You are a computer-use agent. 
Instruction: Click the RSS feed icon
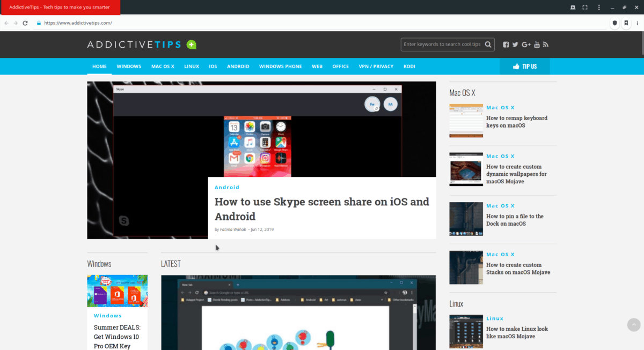pos(546,44)
